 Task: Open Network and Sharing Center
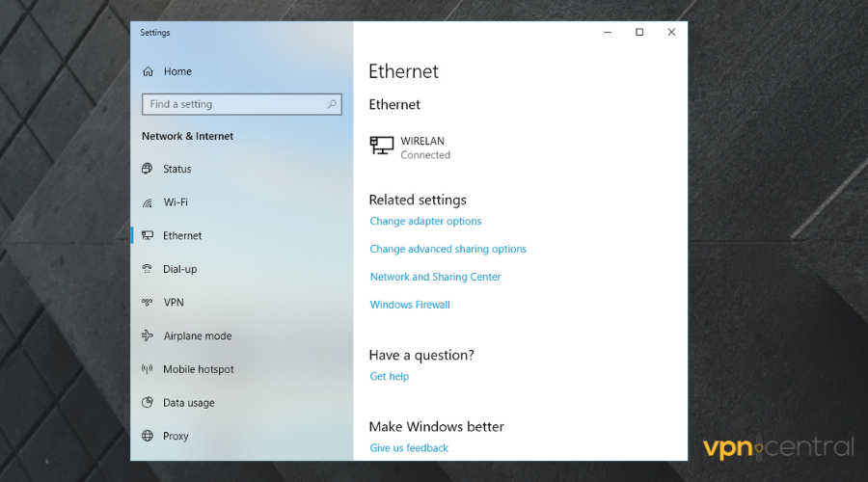[x=435, y=277]
